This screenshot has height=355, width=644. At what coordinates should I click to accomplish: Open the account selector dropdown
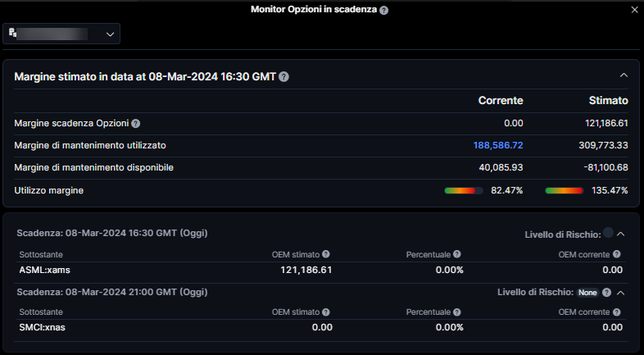point(111,34)
